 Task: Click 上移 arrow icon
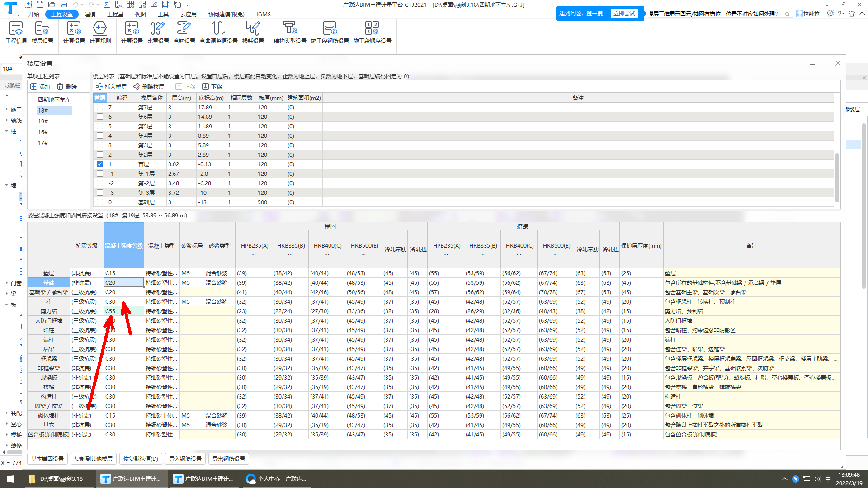[x=179, y=87]
